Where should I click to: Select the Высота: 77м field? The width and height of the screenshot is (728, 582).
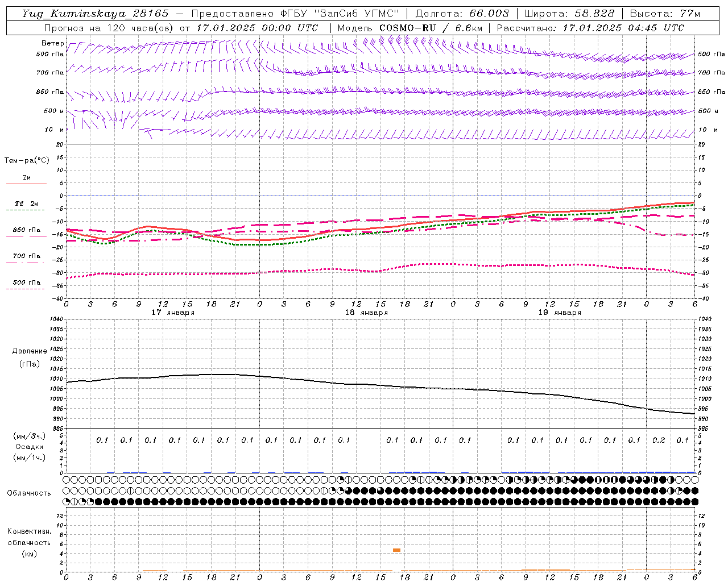point(665,14)
